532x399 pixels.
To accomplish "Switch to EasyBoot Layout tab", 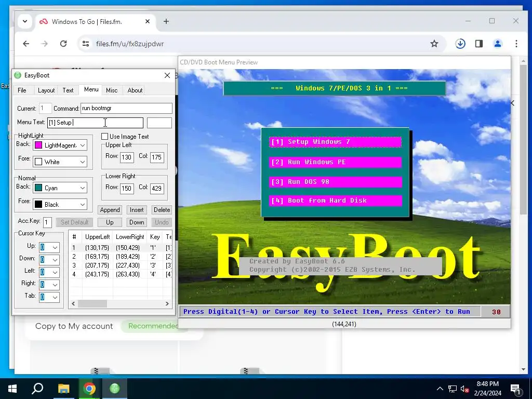I will pos(46,90).
